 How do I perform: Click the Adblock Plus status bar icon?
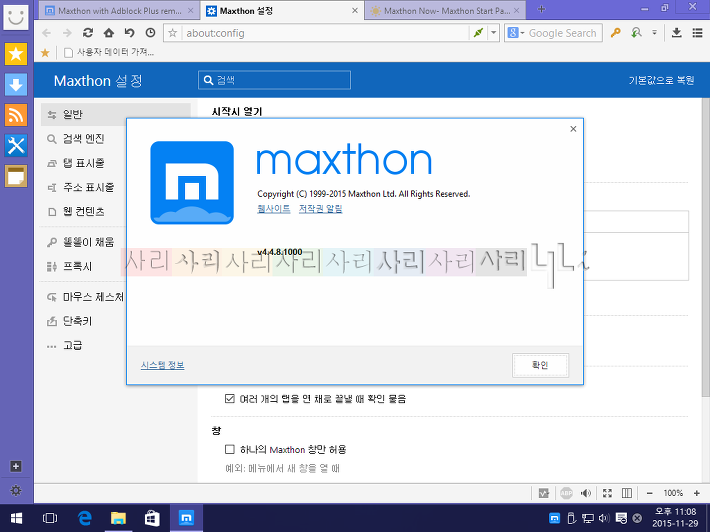click(x=566, y=493)
